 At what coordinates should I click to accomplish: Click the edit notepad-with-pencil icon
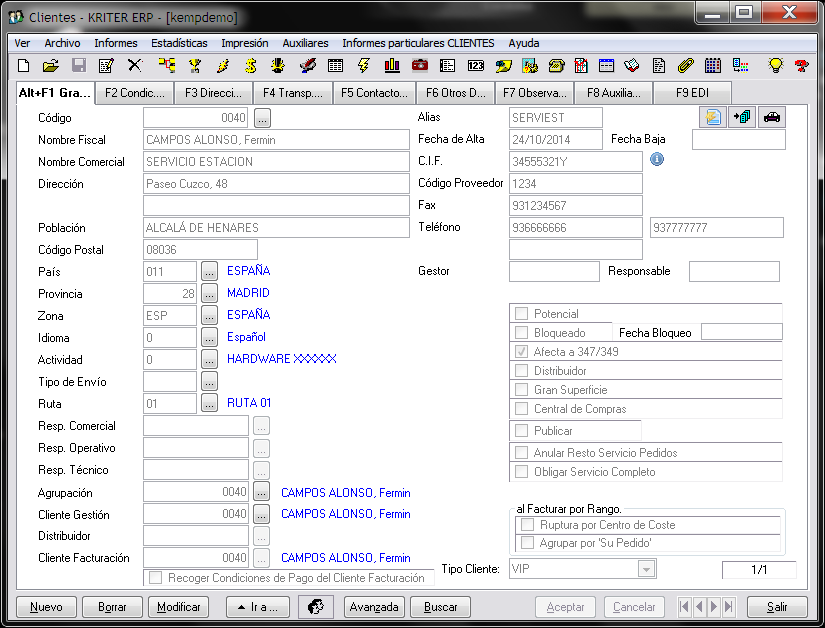107,66
